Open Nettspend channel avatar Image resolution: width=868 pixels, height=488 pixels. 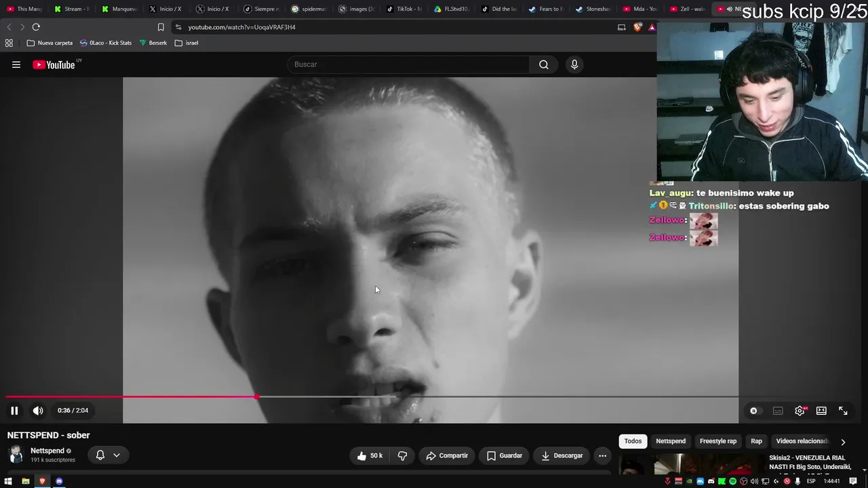16,455
